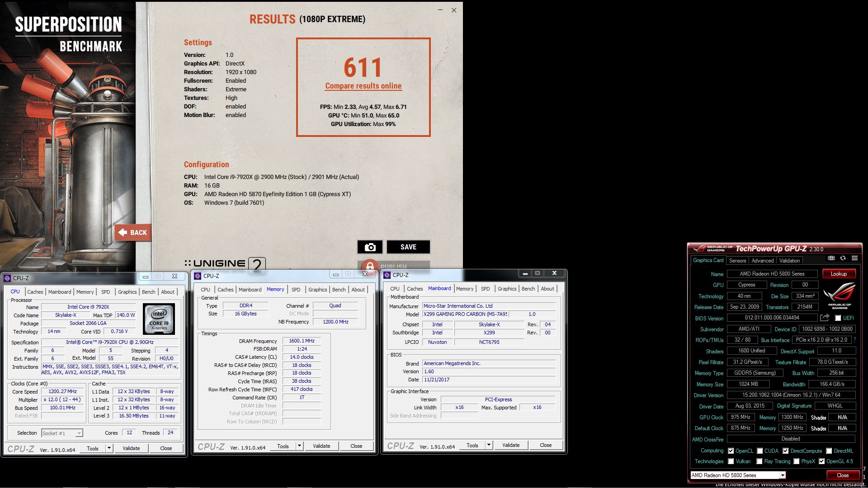The width and height of the screenshot is (868, 488).
Task: Click the NB Frequency value 1200.0 MHz
Action: tap(335, 322)
